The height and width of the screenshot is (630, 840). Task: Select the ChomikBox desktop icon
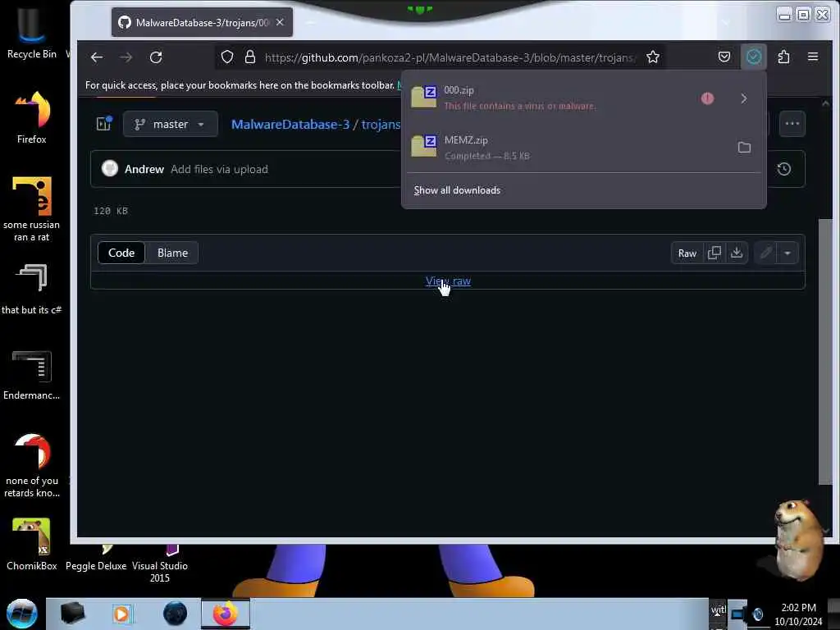point(32,544)
